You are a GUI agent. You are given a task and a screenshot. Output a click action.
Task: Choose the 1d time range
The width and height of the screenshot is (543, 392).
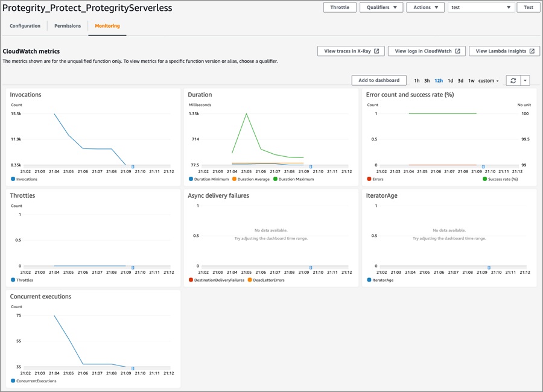click(x=450, y=81)
